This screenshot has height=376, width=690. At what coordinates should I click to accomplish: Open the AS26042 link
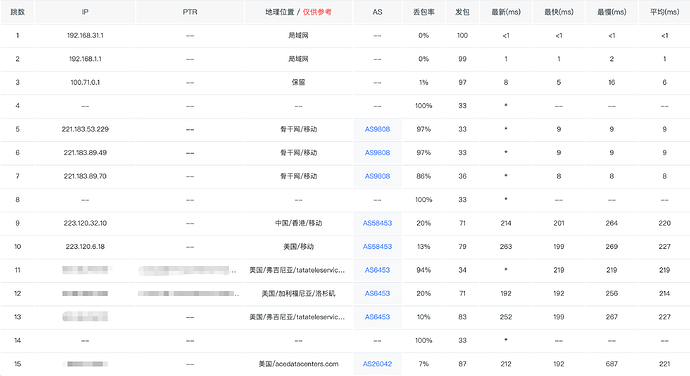pyautogui.click(x=377, y=364)
